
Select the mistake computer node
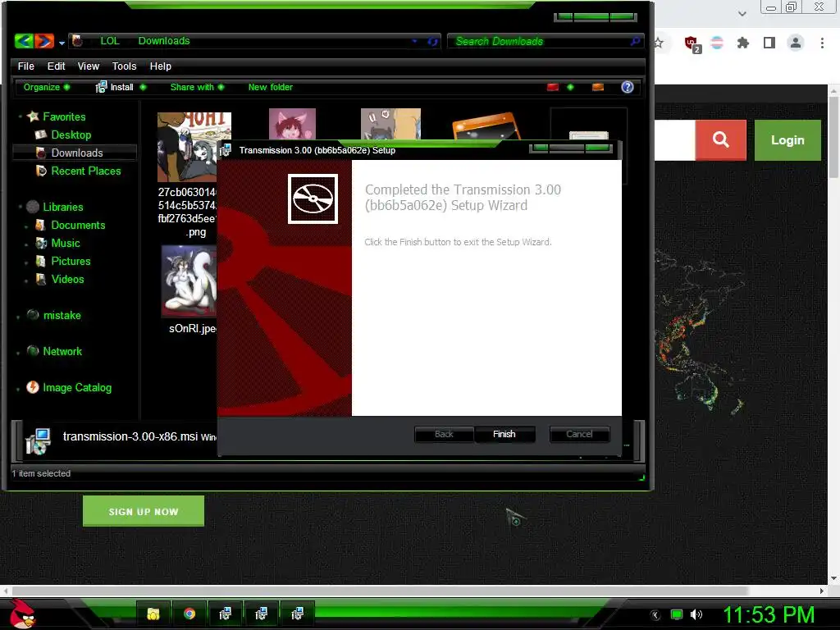pos(62,315)
